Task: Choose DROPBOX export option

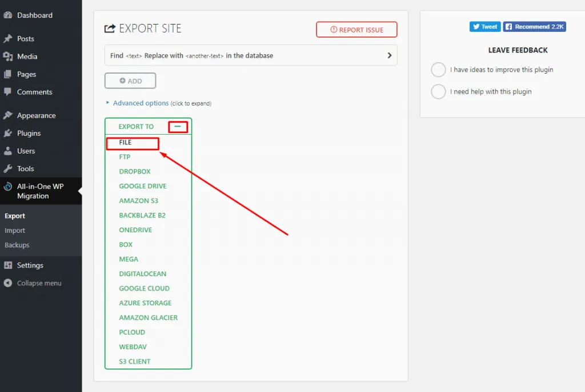Action: 135,171
